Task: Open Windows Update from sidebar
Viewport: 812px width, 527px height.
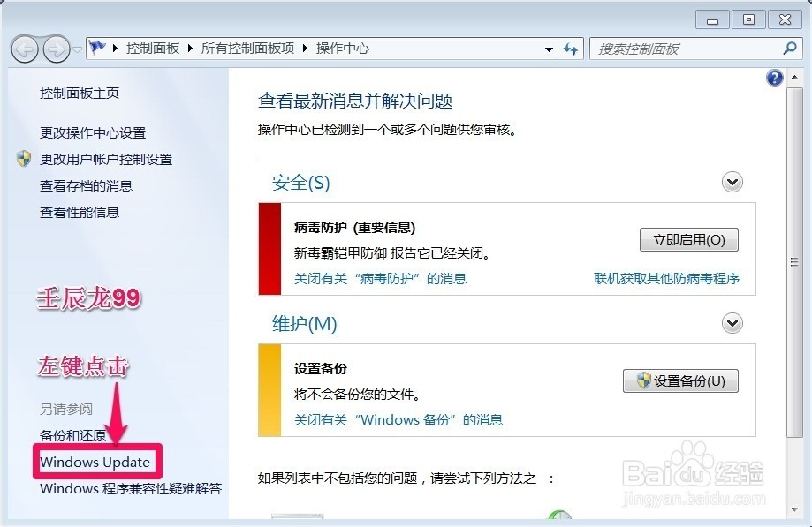Action: click(x=97, y=461)
